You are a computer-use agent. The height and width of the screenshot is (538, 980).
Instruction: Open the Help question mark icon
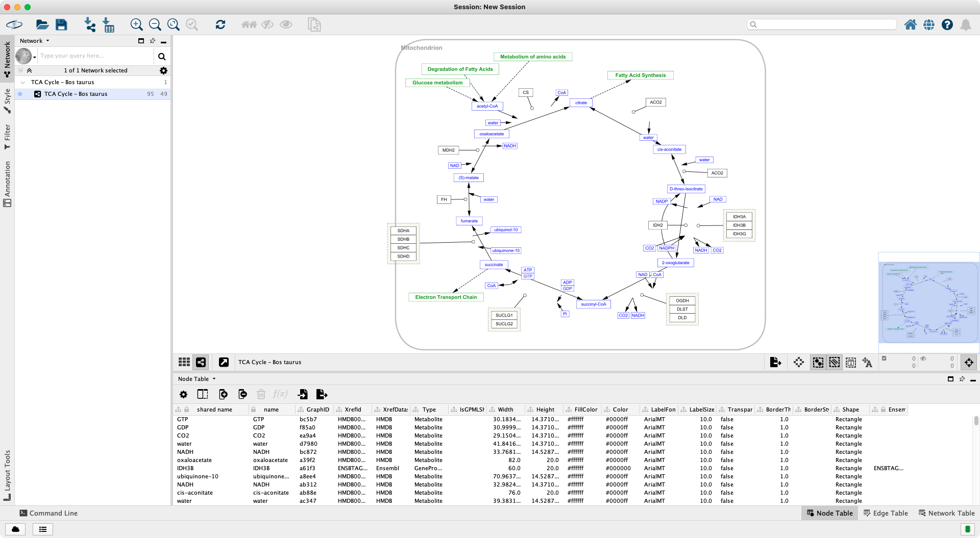[947, 24]
